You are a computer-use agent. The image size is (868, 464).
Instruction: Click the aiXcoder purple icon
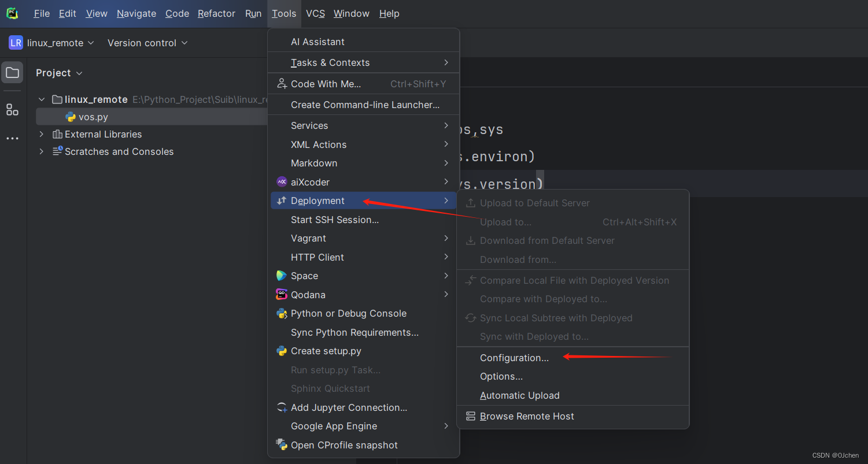coord(282,182)
